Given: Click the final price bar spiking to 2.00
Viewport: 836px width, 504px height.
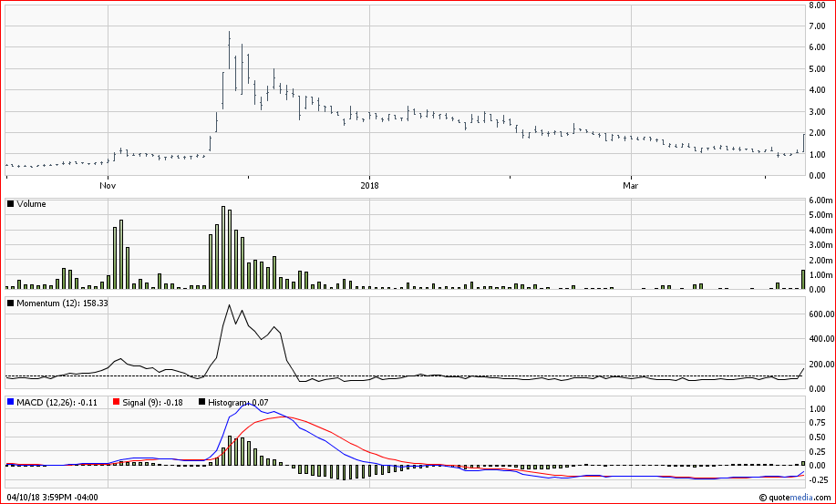Looking at the screenshot, I should [803, 144].
